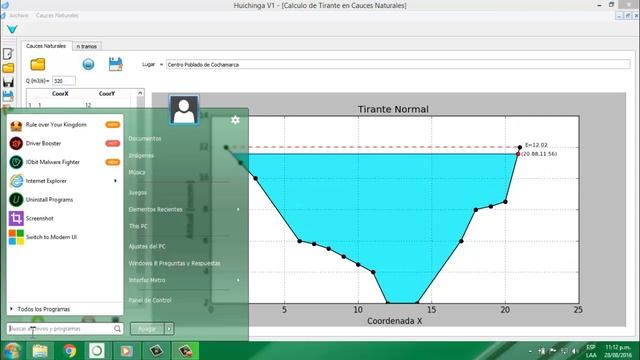Click the CoorY column header

[x=107, y=94]
